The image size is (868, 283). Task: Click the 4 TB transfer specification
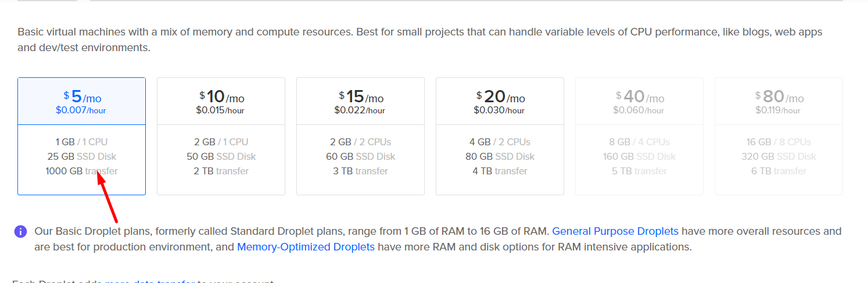pos(500,171)
